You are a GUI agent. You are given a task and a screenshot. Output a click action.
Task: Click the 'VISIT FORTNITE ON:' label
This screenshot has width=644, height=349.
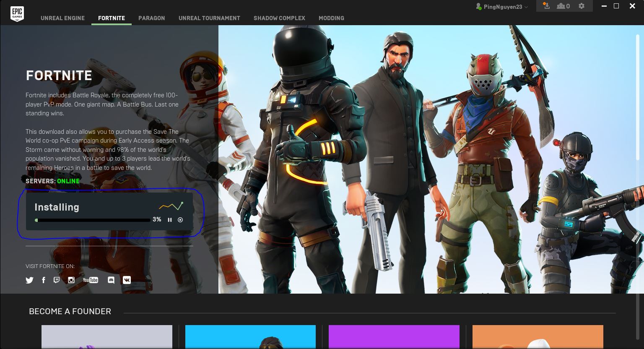tap(50, 266)
